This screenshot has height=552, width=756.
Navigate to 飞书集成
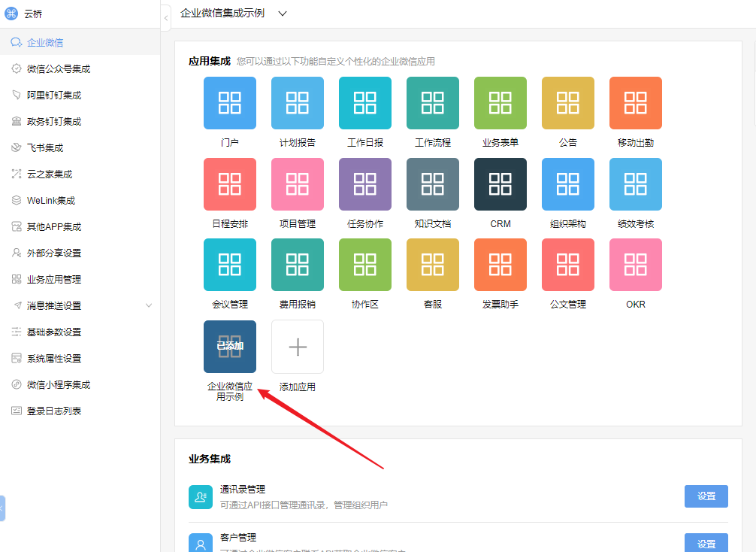click(80, 147)
